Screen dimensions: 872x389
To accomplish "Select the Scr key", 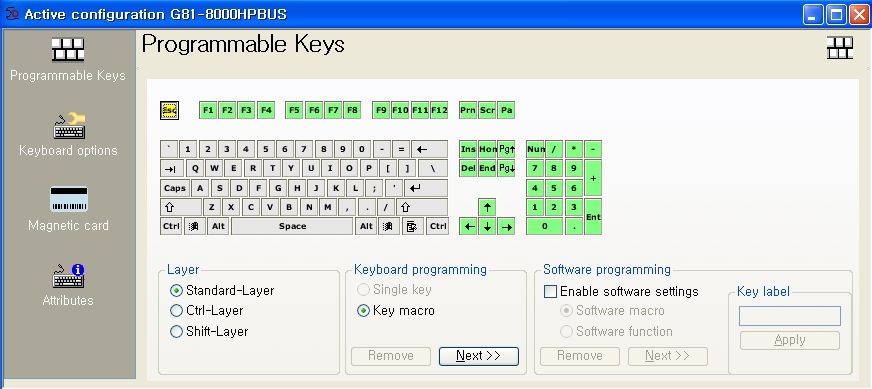I will (x=487, y=110).
